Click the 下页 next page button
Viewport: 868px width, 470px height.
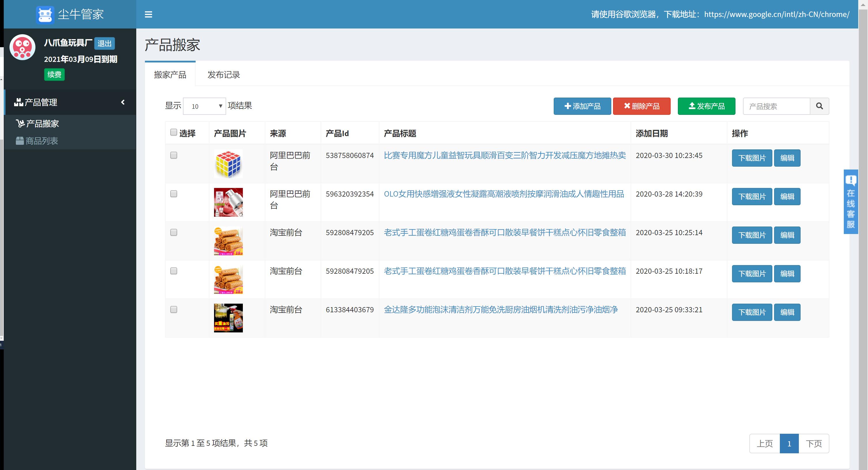[x=814, y=444]
